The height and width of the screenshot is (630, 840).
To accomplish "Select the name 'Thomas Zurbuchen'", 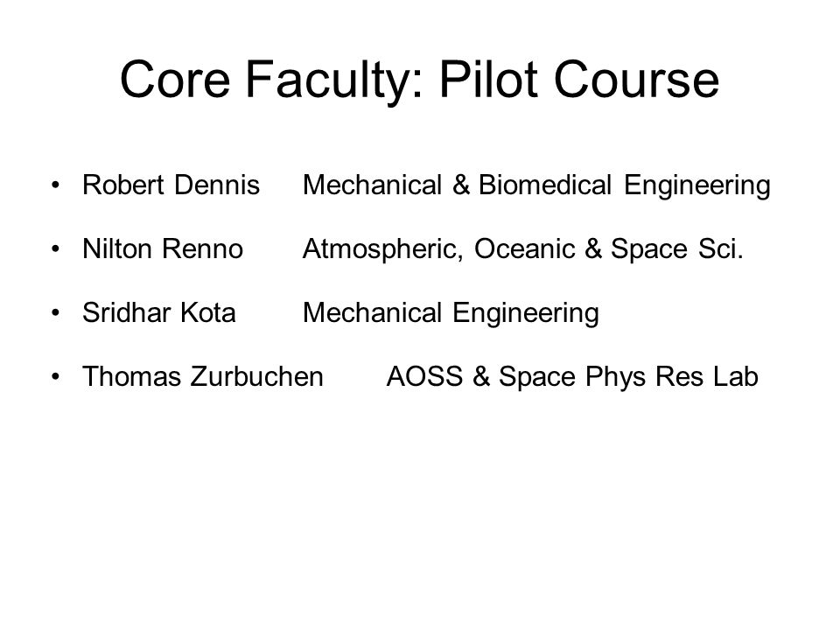I will (203, 376).
